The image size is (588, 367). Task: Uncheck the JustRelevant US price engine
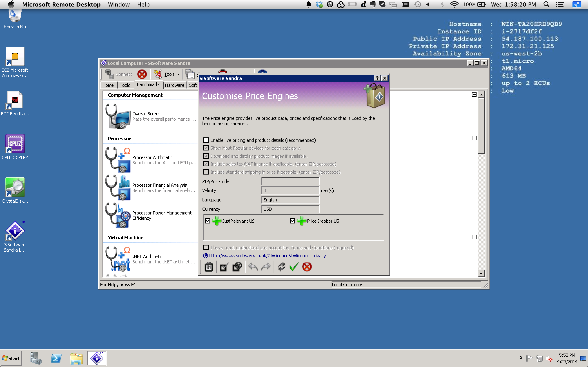tap(207, 221)
